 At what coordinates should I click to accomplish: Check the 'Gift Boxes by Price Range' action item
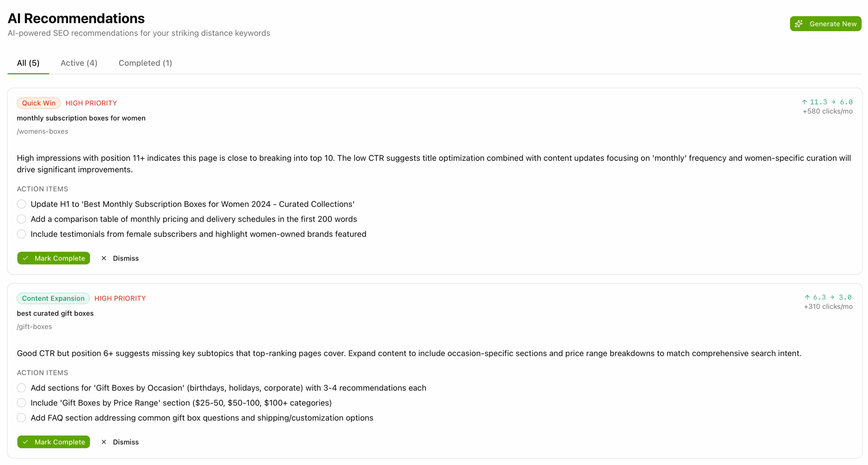21,403
